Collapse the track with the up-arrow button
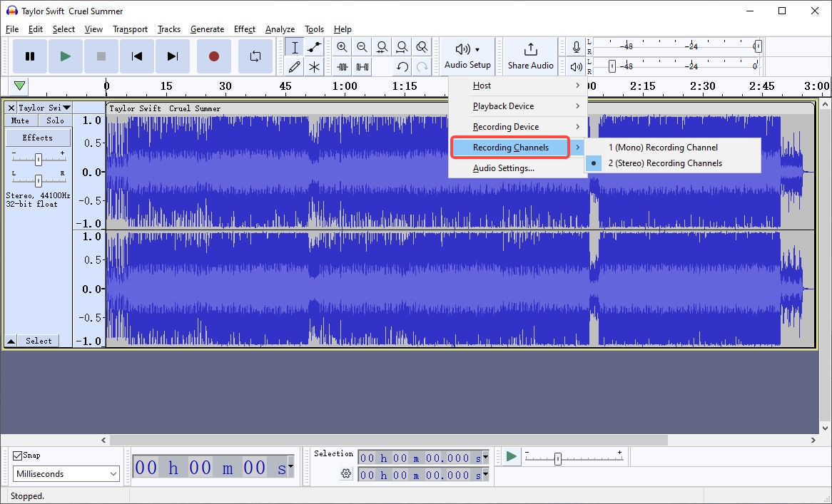Screen dimensions: 832x504 coord(11,341)
